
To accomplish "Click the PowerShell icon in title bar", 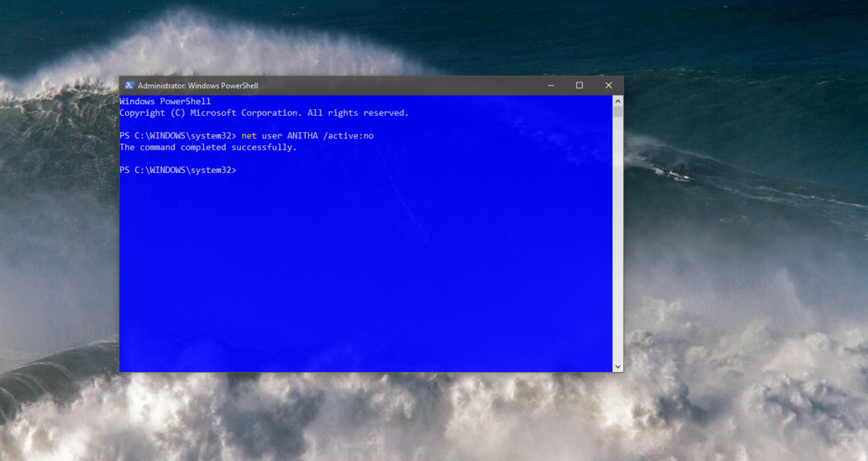I will click(129, 85).
